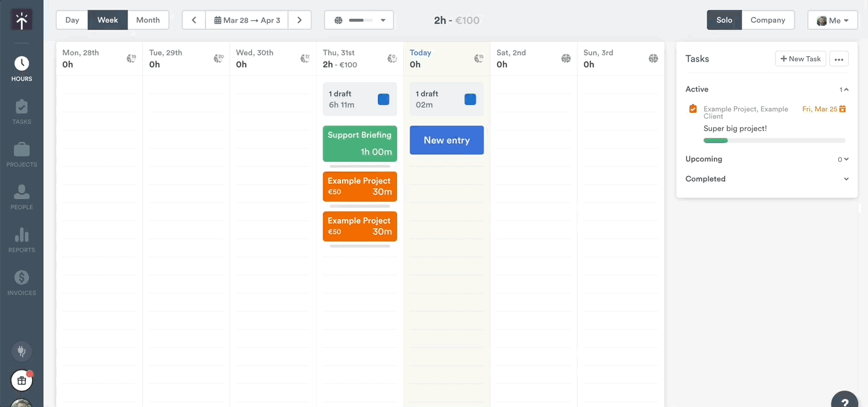This screenshot has height=407, width=868.
Task: Click the gift icon with notification badge
Action: tap(21, 380)
